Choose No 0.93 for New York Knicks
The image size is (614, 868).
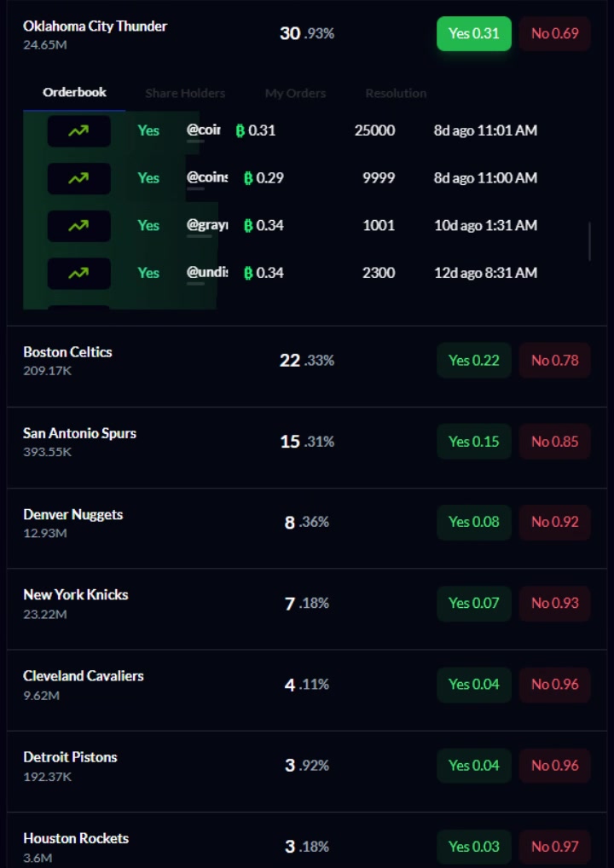[x=554, y=603]
